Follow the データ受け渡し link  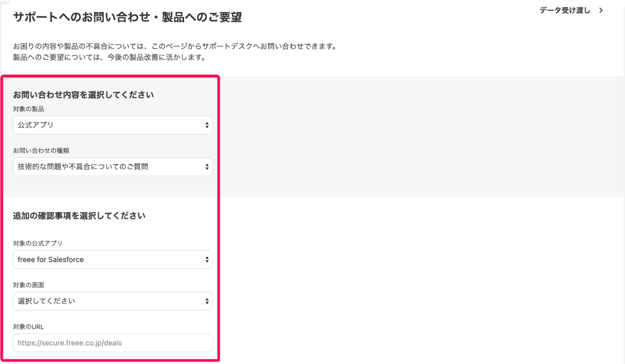click(564, 11)
